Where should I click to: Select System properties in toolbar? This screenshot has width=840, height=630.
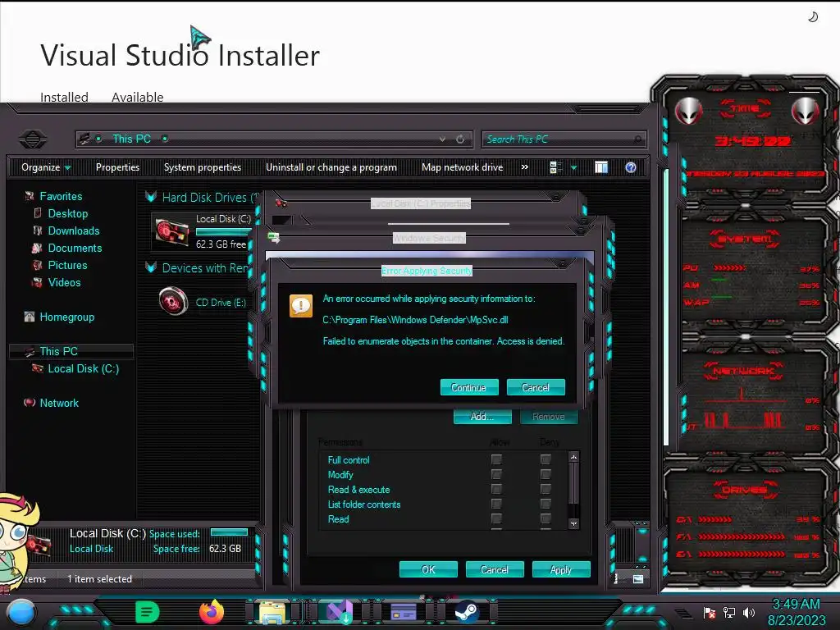[x=203, y=167]
